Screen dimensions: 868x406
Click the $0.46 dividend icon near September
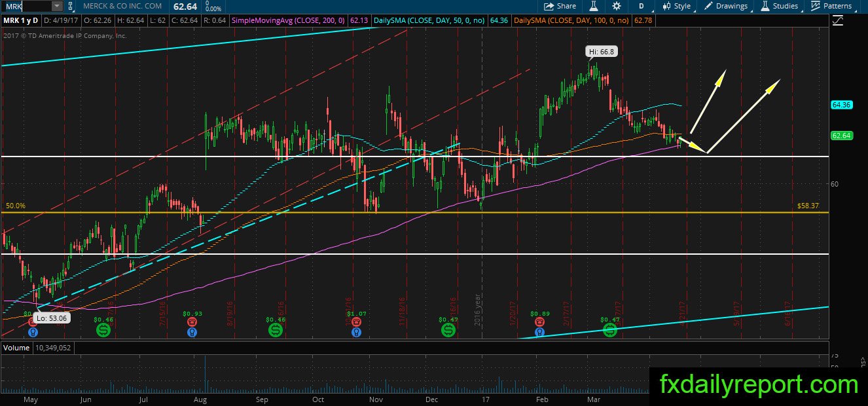[276, 331]
